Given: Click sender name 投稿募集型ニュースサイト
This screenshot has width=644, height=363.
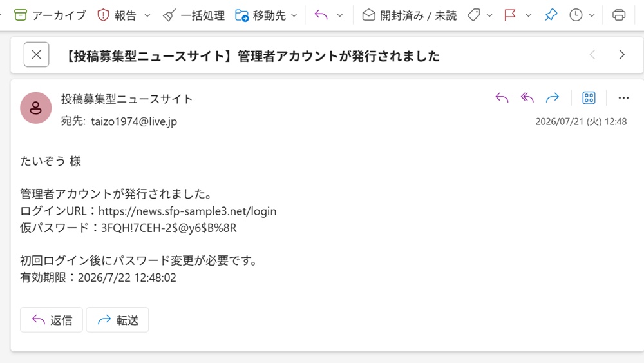Looking at the screenshot, I should [x=127, y=99].
